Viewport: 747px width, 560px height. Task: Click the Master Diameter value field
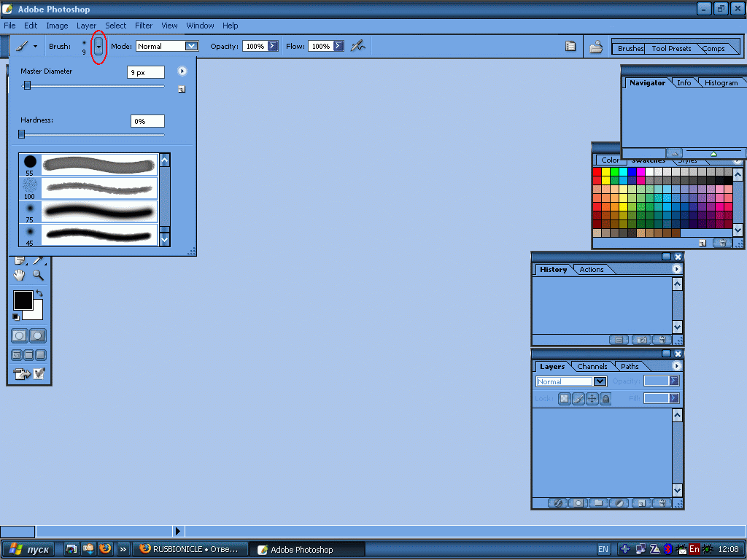[146, 72]
